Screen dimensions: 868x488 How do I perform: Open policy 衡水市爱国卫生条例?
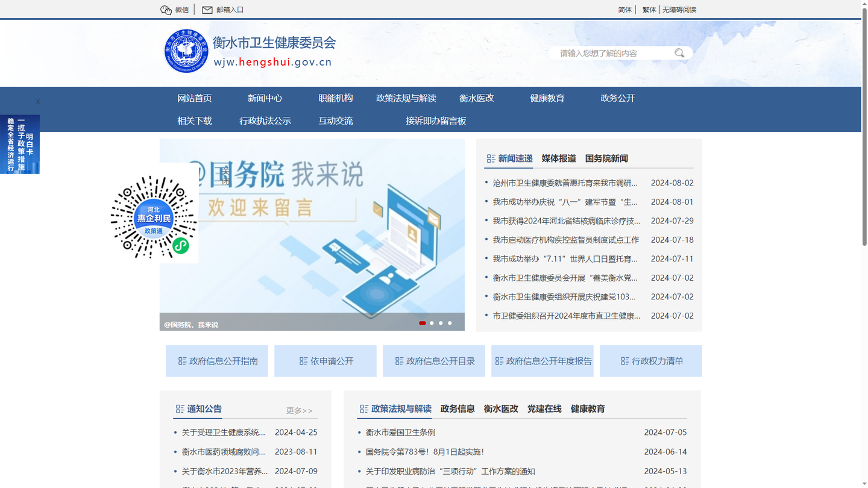click(400, 432)
